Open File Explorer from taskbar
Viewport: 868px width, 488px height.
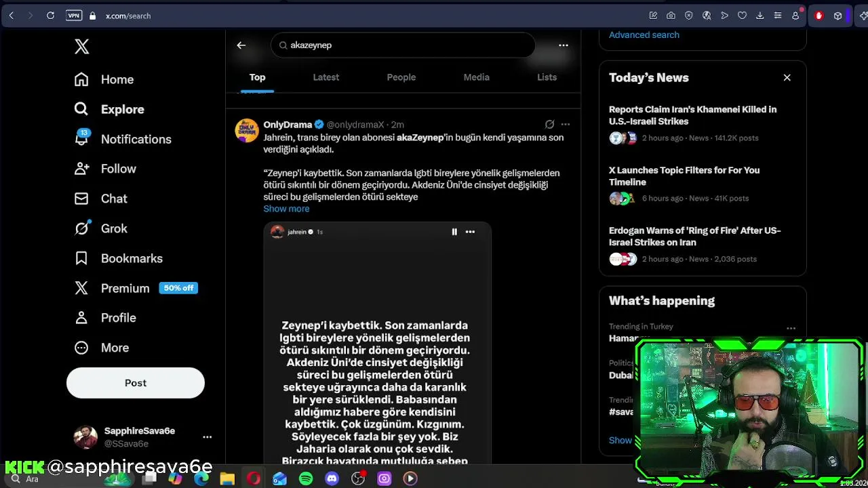point(227,479)
